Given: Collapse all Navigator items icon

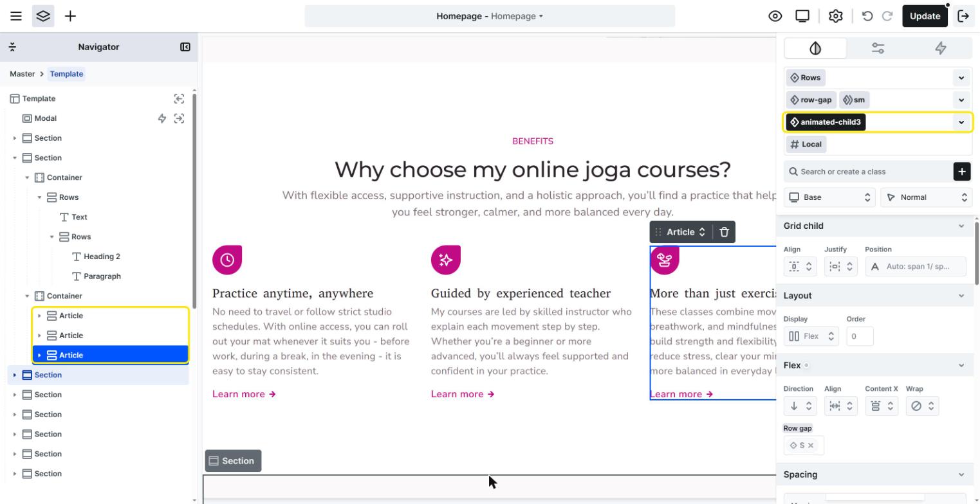Looking at the screenshot, I should tap(12, 47).
